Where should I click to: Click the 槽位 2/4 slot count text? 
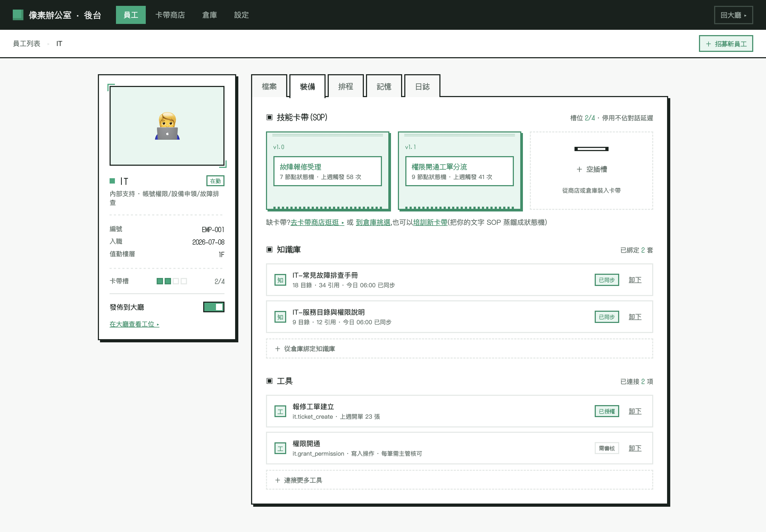(582, 118)
